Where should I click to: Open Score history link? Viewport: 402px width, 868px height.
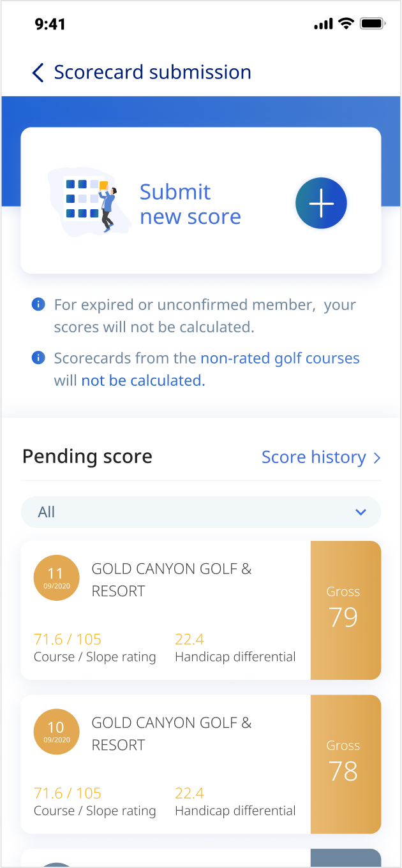pos(313,457)
